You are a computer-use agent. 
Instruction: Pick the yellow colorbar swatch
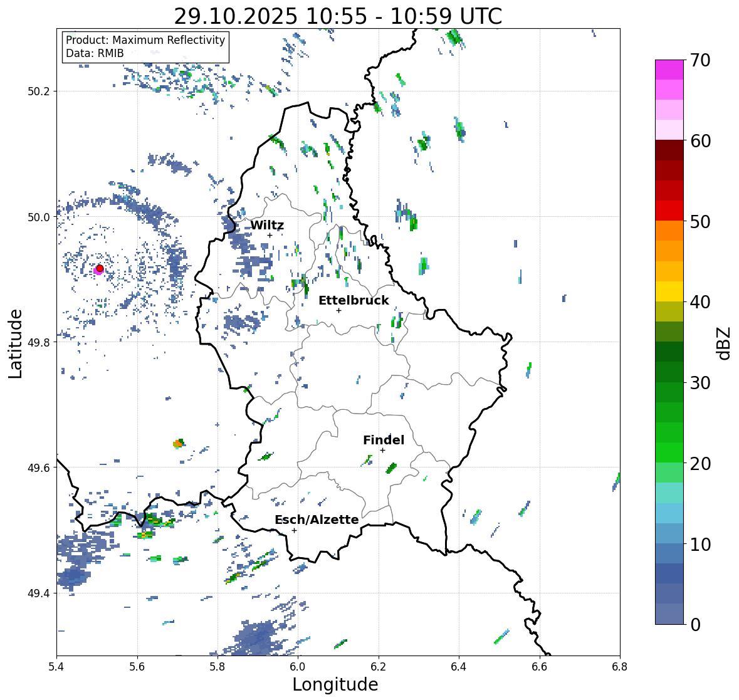coord(669,291)
